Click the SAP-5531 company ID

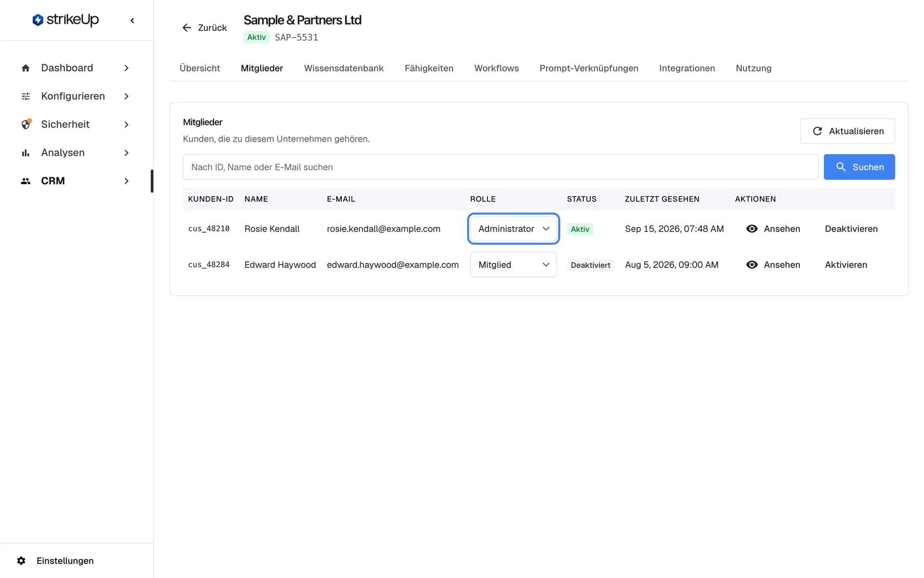click(296, 37)
